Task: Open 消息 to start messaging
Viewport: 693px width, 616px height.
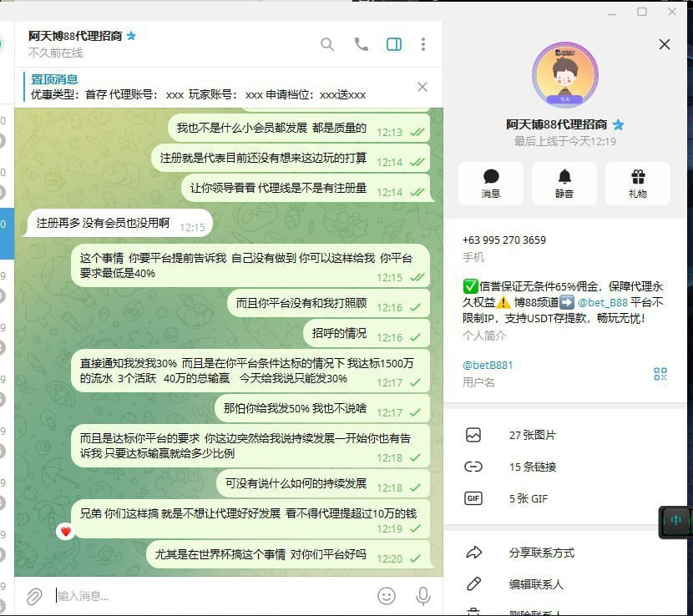Action: coord(491,184)
